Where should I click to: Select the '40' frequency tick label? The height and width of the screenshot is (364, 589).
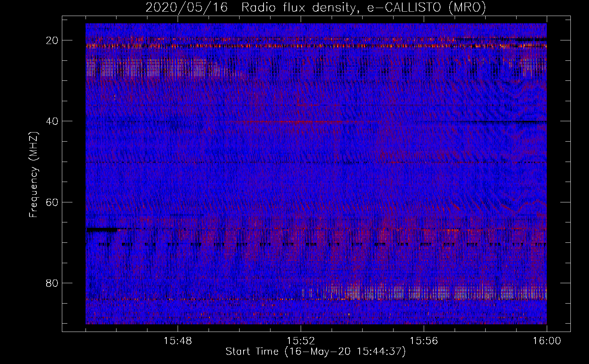coord(52,121)
